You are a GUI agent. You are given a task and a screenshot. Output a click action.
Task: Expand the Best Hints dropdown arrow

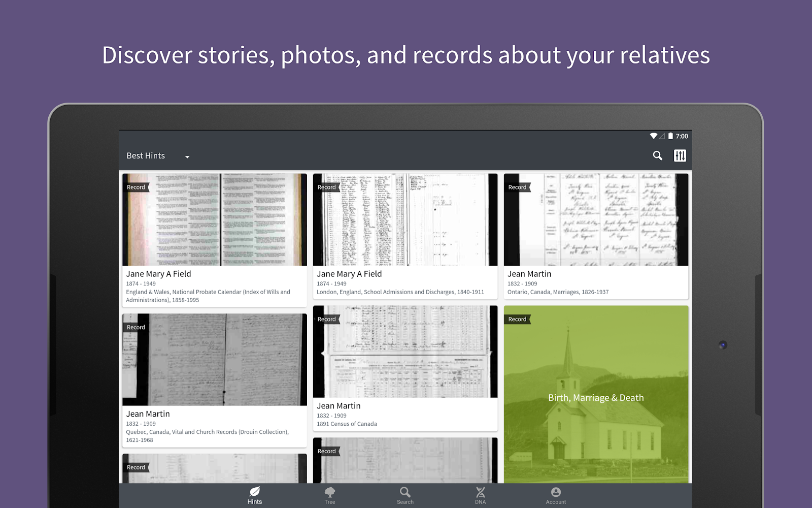point(187,157)
